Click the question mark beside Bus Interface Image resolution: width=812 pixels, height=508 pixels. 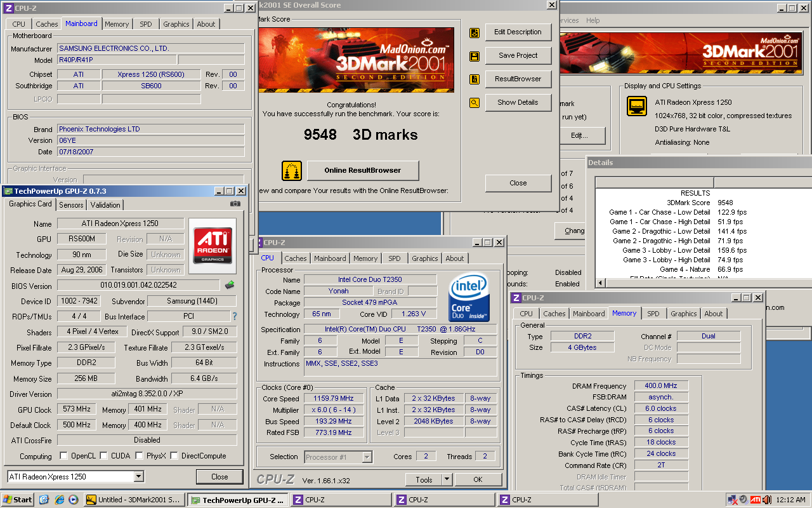coord(235,316)
